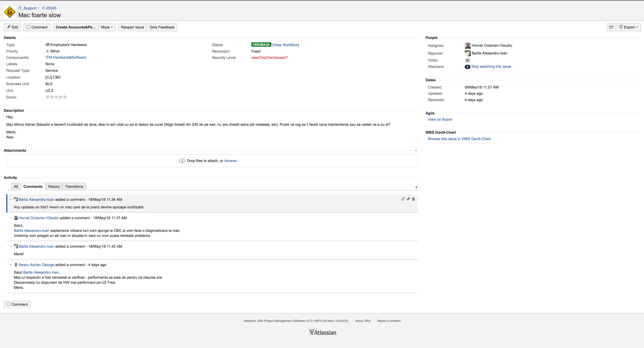
Task: Click Bartis Alexandru-Ioan mention in Iliescu's comment
Action: pos(41,272)
